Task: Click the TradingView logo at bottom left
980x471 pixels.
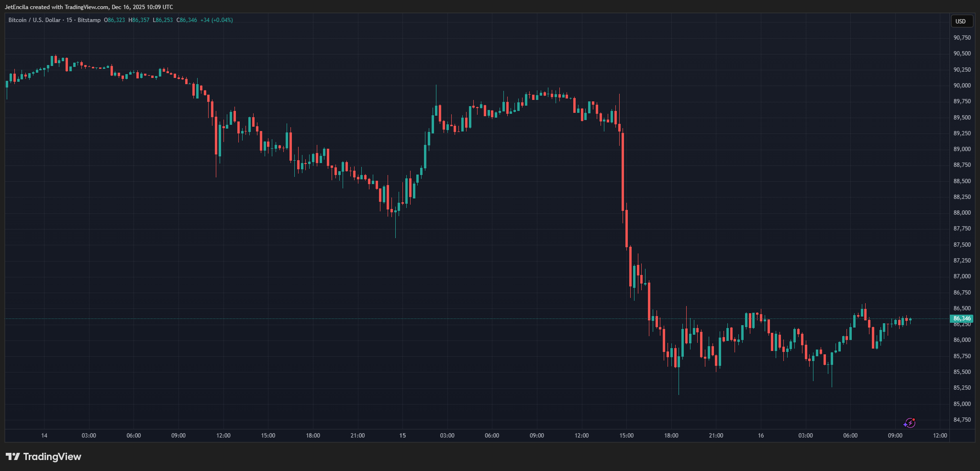Action: (44, 457)
